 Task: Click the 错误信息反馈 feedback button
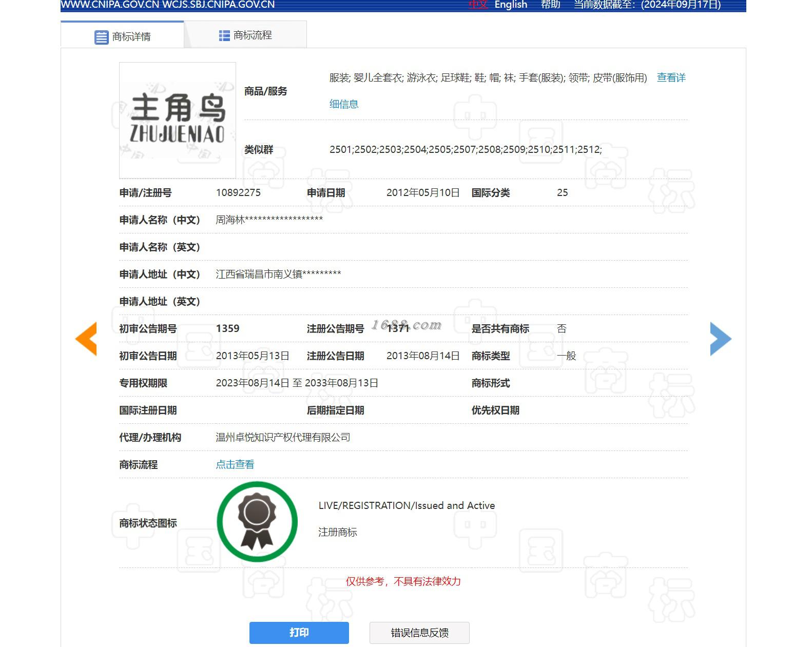(419, 633)
